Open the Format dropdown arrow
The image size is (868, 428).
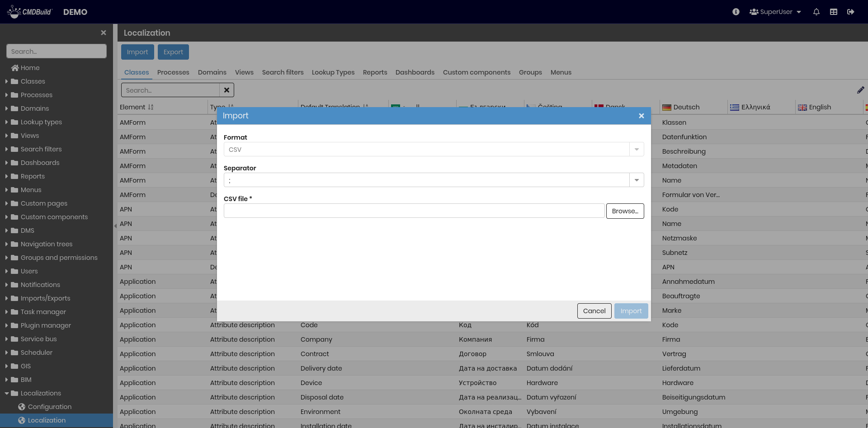pos(637,149)
